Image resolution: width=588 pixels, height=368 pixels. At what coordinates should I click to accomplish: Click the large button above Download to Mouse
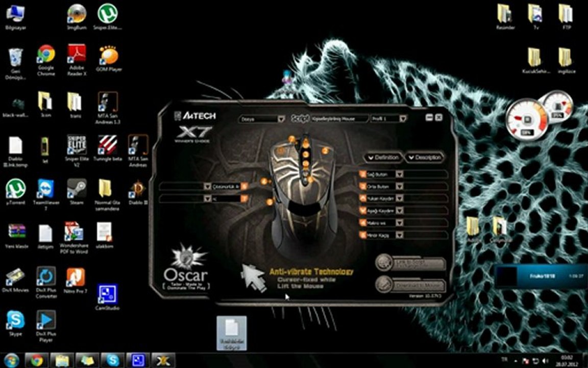[x=410, y=263]
